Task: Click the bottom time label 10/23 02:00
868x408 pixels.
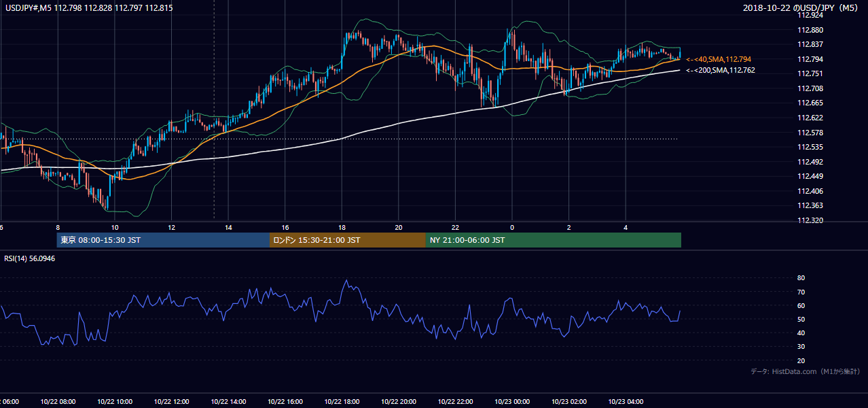Action: [569, 402]
